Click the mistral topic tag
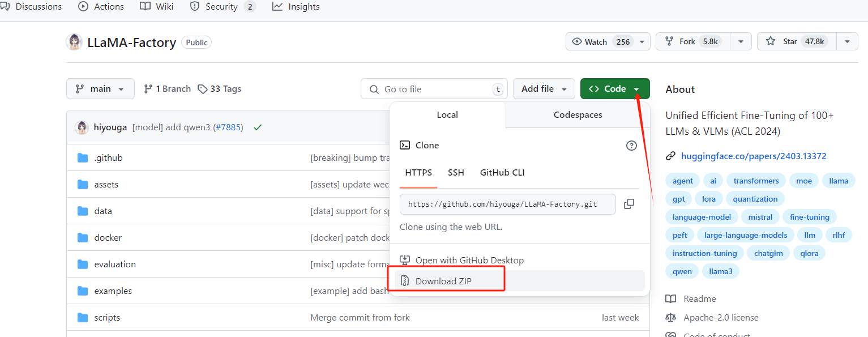 pyautogui.click(x=760, y=217)
